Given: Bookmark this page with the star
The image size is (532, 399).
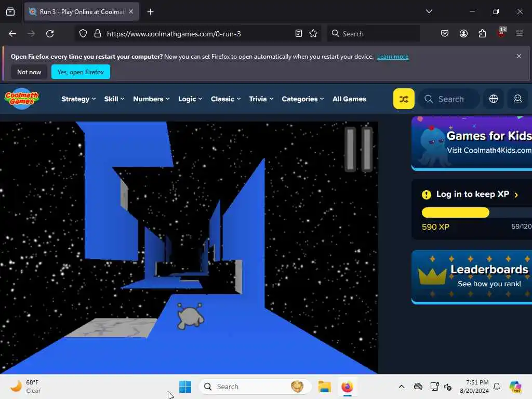Looking at the screenshot, I should [313, 33].
